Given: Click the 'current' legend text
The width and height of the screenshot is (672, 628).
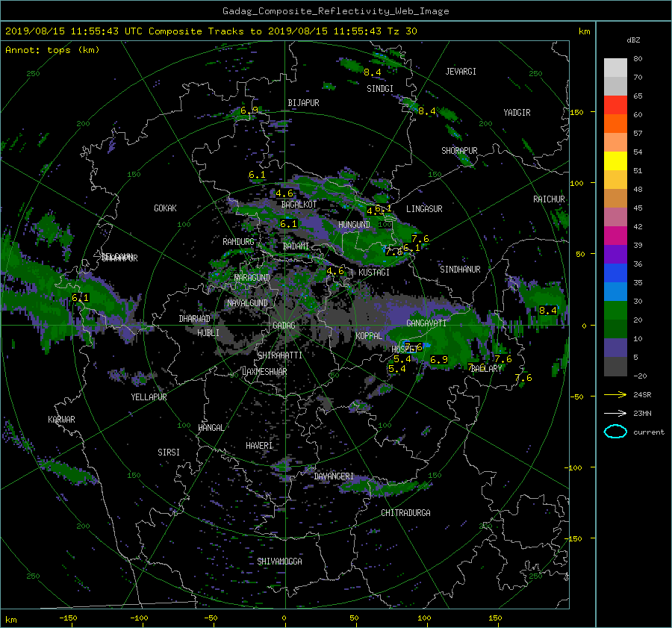Looking at the screenshot, I should click(x=649, y=432).
